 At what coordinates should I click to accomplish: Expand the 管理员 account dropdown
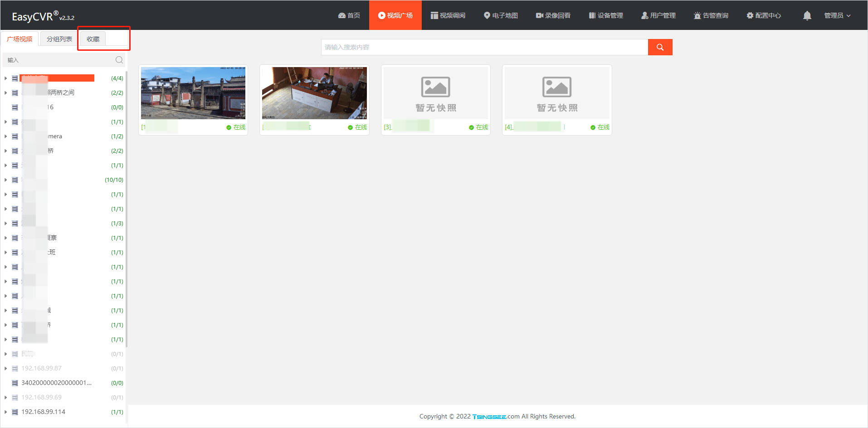tap(837, 15)
